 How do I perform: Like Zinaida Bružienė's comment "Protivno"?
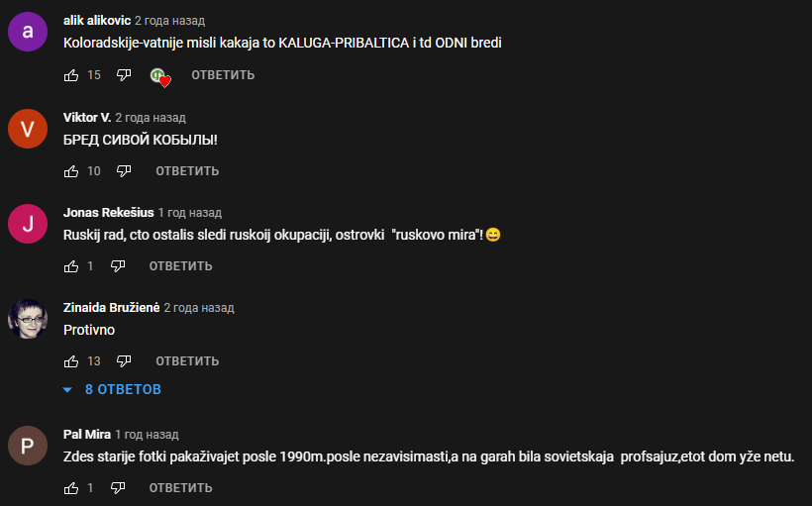pos(71,361)
